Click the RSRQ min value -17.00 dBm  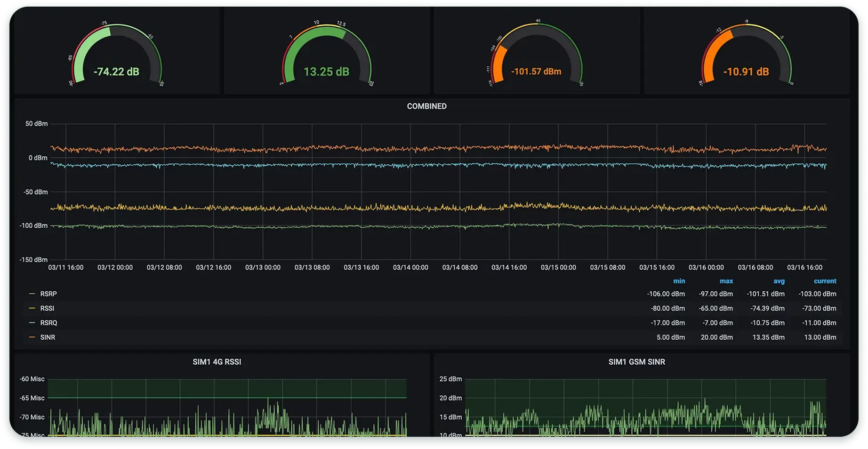point(667,323)
